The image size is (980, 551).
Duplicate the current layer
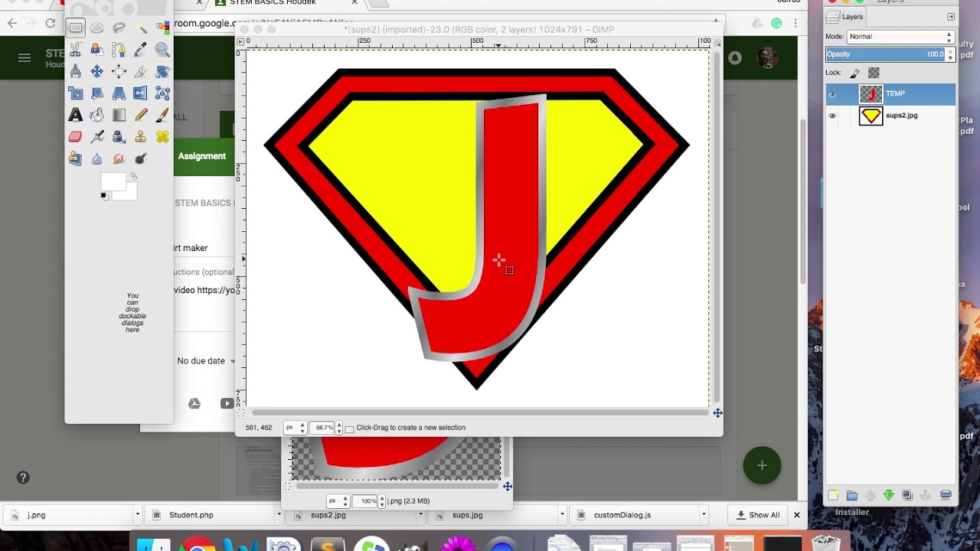click(907, 495)
